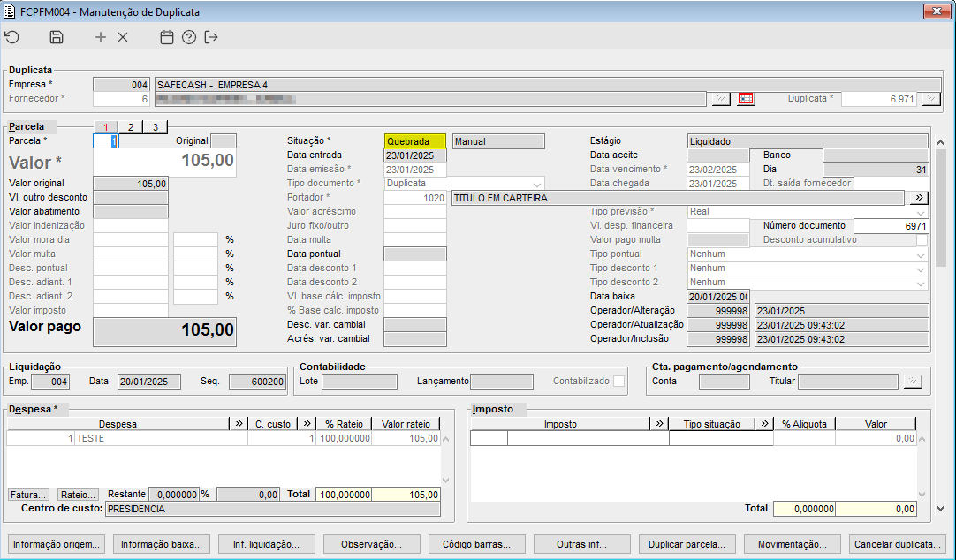Select Parcela tab 2
The width and height of the screenshot is (956, 560).
point(131,126)
